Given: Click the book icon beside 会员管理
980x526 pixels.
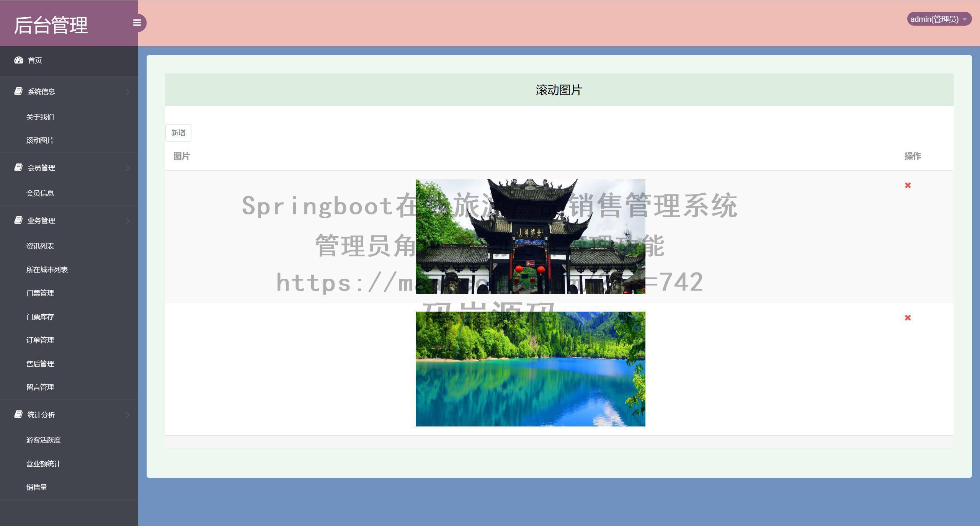Looking at the screenshot, I should [x=18, y=167].
